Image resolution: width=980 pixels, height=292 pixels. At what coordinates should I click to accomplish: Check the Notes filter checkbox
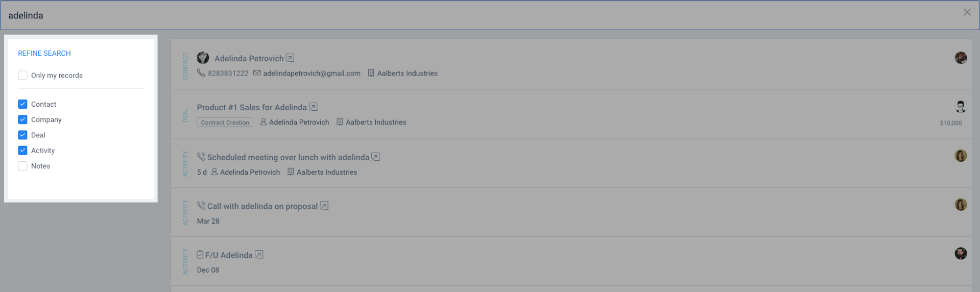(22, 166)
